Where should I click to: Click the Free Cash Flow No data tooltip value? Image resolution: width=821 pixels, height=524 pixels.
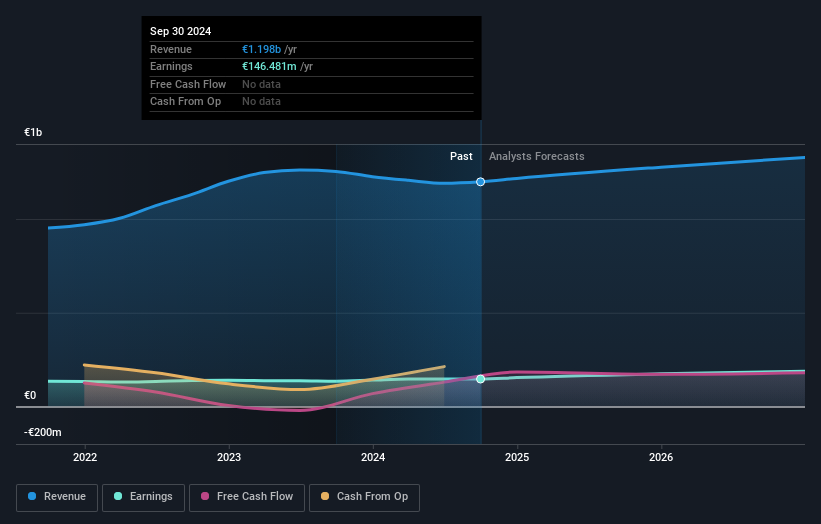point(261,84)
